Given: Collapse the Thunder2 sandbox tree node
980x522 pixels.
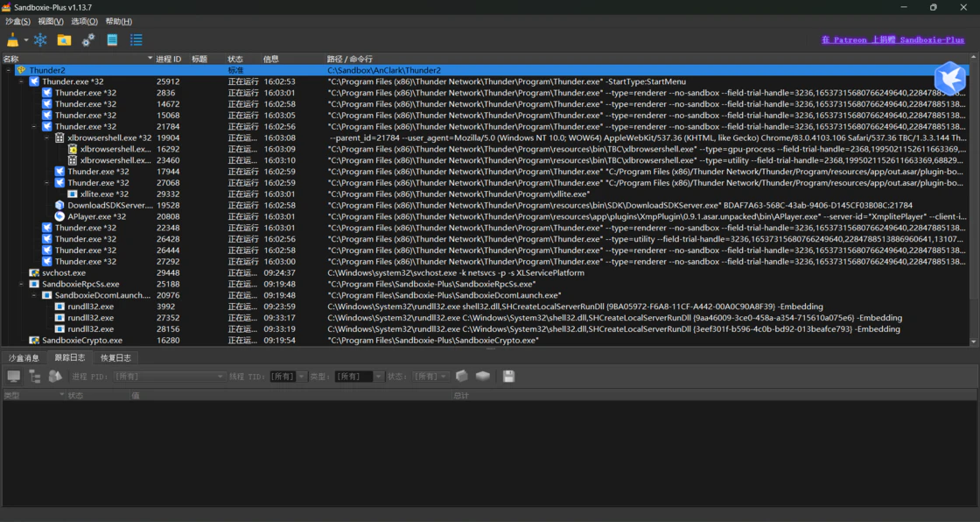Looking at the screenshot, I should pos(9,70).
